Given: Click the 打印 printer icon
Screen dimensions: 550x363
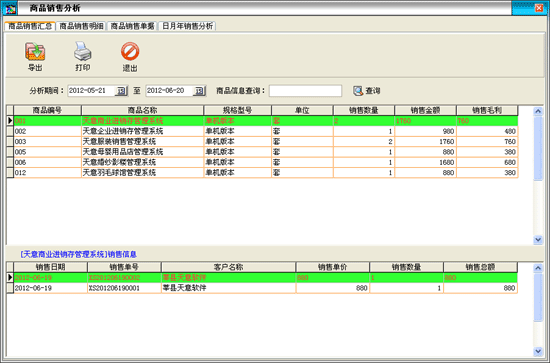Looking at the screenshot, I should point(82,52).
